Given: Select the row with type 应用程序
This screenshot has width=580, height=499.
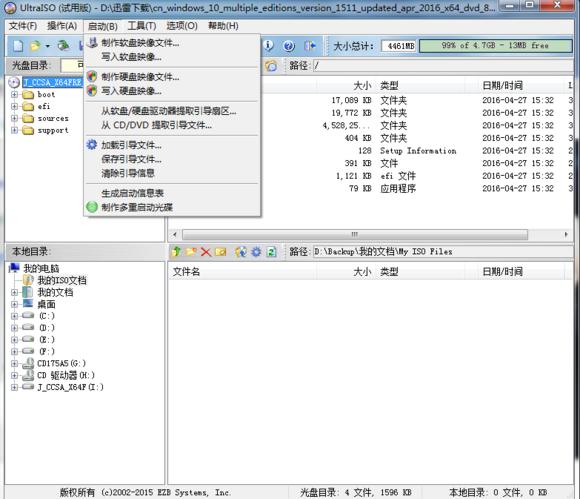Looking at the screenshot, I should (371, 188).
